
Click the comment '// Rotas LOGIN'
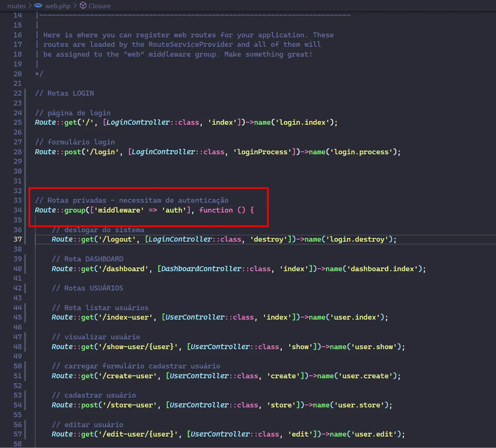click(64, 93)
